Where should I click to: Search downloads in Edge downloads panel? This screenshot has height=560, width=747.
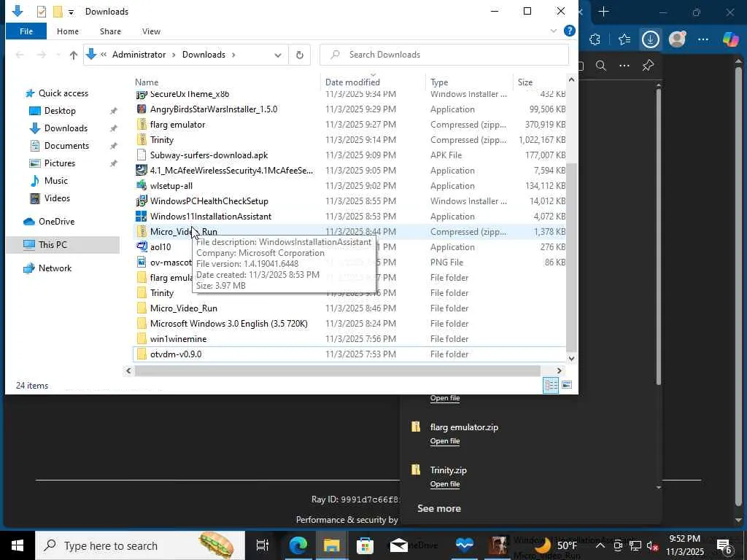601,66
